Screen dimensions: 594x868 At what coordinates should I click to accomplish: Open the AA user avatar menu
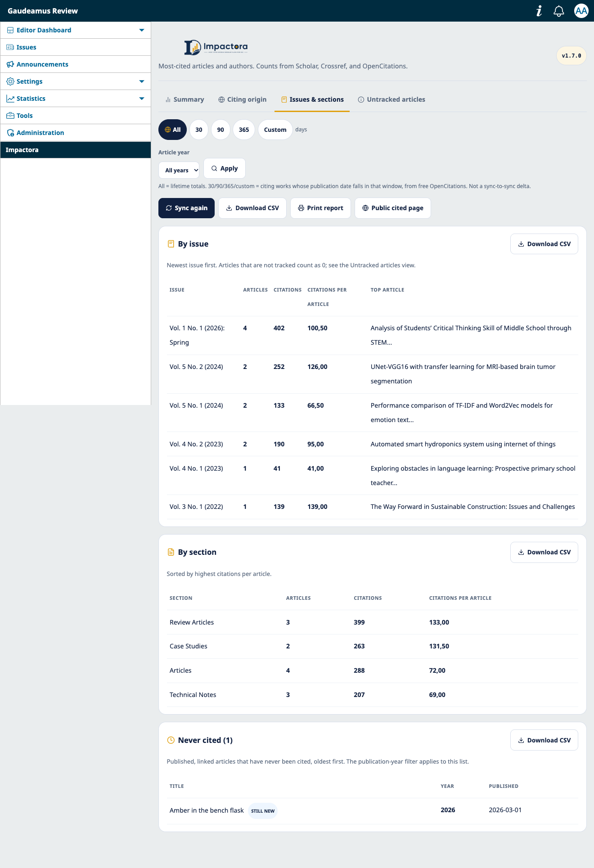[581, 11]
